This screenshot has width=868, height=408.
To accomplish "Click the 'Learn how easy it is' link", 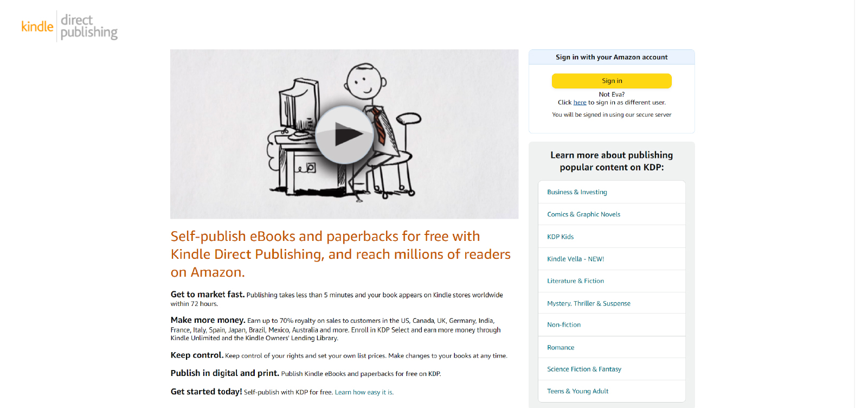I will point(363,392).
